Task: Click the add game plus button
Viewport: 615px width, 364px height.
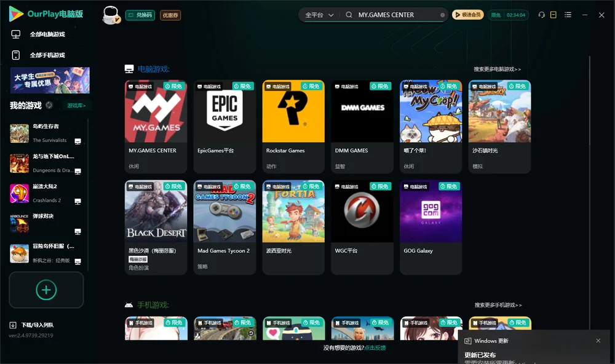Action: [46, 290]
